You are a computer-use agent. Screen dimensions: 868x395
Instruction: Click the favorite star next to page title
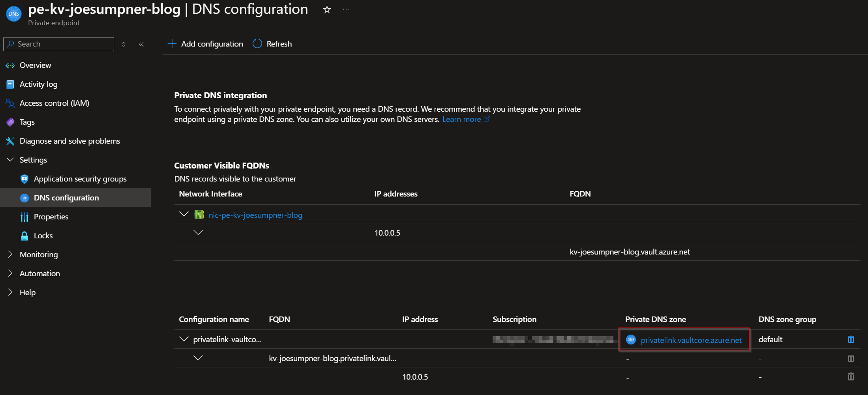[x=327, y=9]
